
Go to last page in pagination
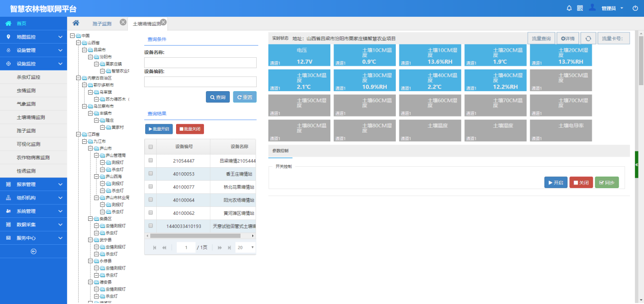pyautogui.click(x=229, y=248)
